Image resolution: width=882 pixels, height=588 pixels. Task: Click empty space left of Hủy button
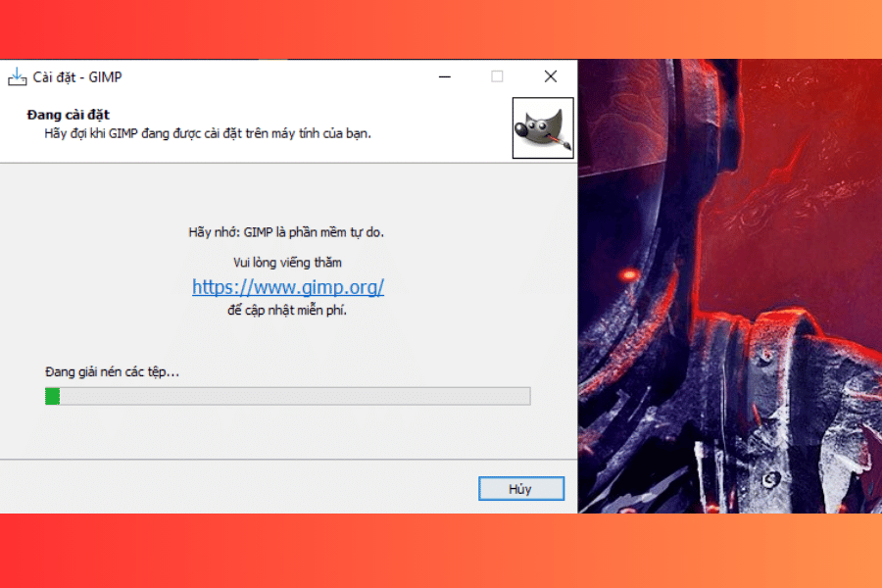(245, 488)
